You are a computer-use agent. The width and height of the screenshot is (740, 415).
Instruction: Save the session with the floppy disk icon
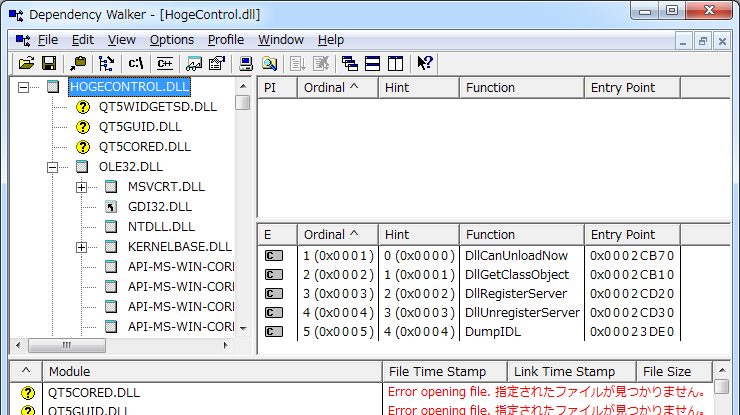(x=49, y=63)
